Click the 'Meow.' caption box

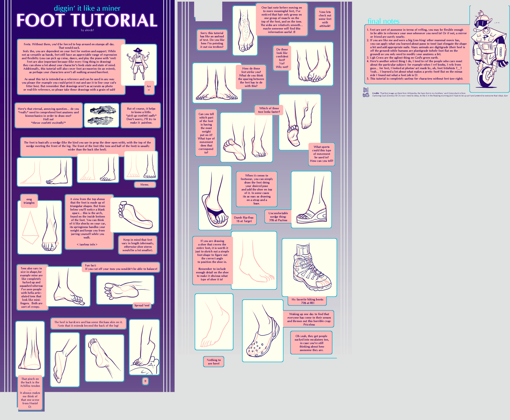pos(145,185)
